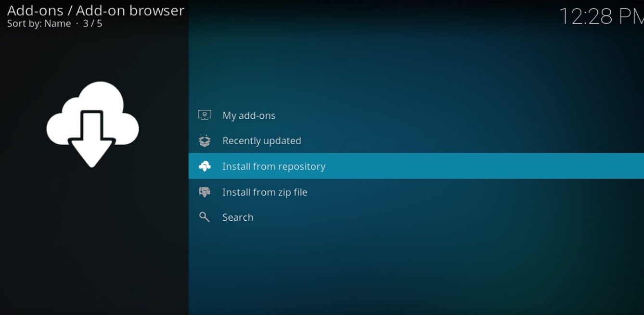Click the Search magnifying glass icon
Screen dimensions: 644x315
205,217
